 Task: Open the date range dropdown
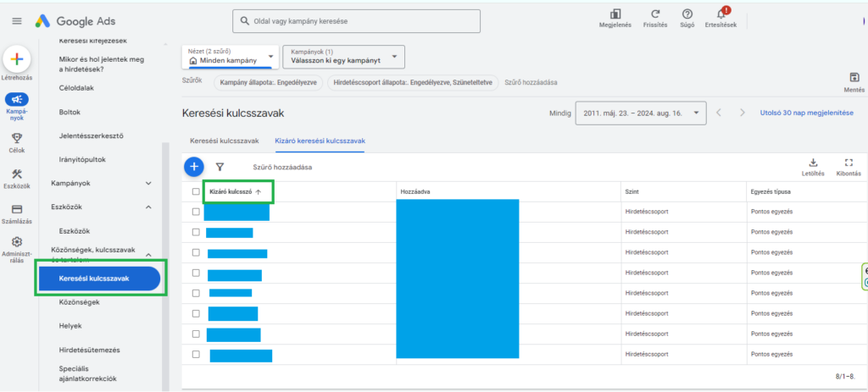(x=640, y=113)
